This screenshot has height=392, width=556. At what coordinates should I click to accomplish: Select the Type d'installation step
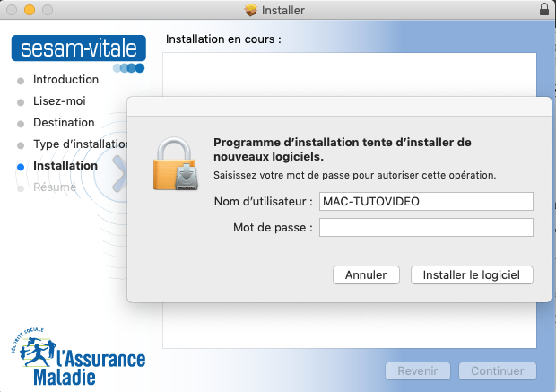(80, 144)
